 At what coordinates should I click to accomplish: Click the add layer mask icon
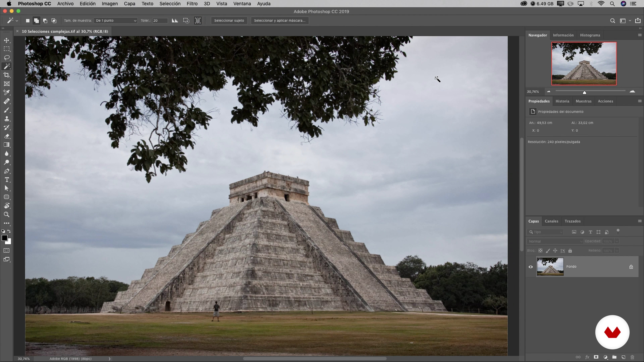click(596, 357)
